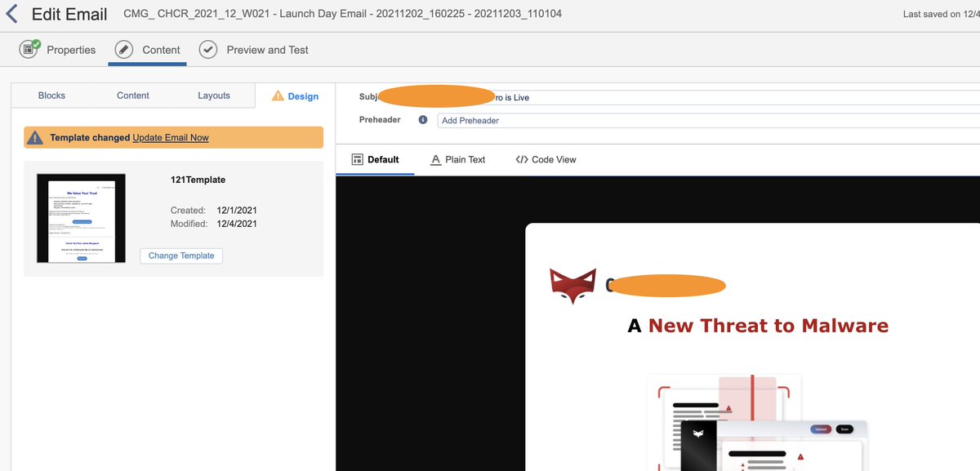Click the Last saved on status text
The width and height of the screenshot is (980, 471).
(x=942, y=14)
